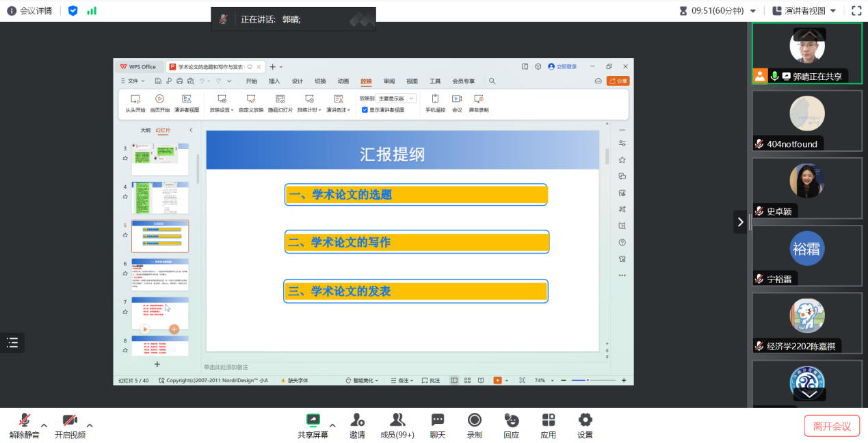Open Meeting Details at top left
This screenshot has height=443, width=868.
click(x=30, y=11)
